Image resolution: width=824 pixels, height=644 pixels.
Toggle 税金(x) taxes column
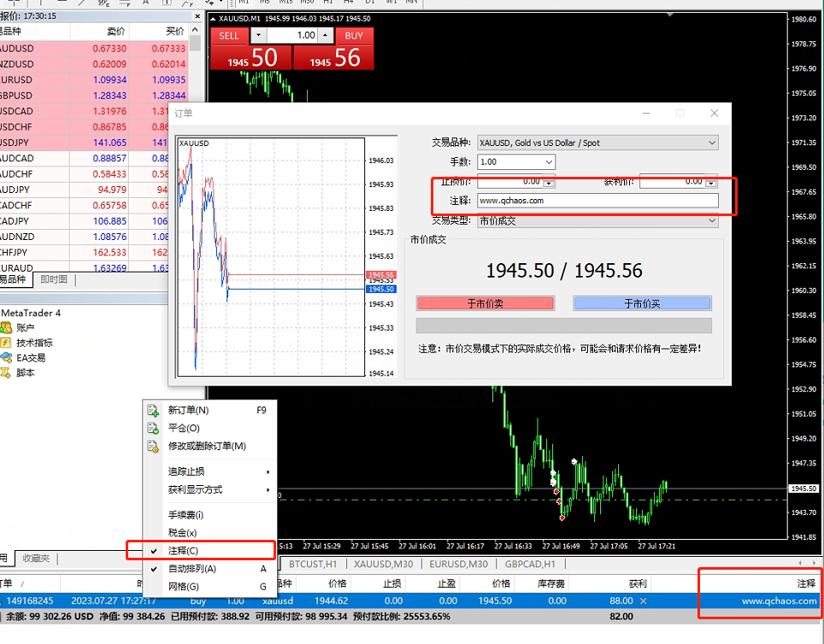(209, 533)
